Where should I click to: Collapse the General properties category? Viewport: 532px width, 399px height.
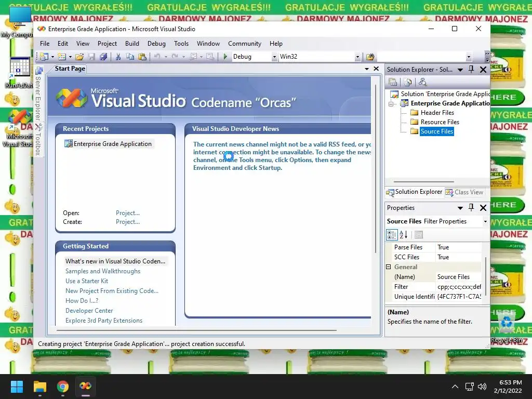pos(389,267)
